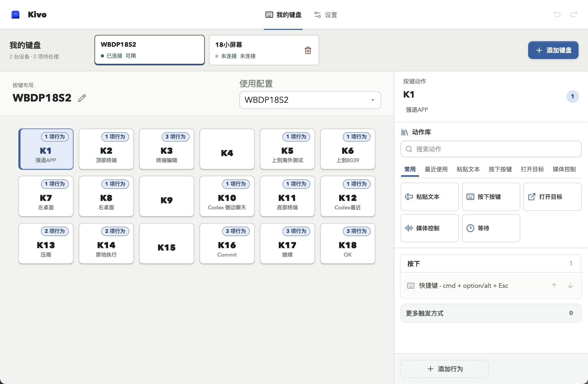The width and height of the screenshot is (588, 384).
Task: Select key K12 Codex最近
Action: coord(348,196)
